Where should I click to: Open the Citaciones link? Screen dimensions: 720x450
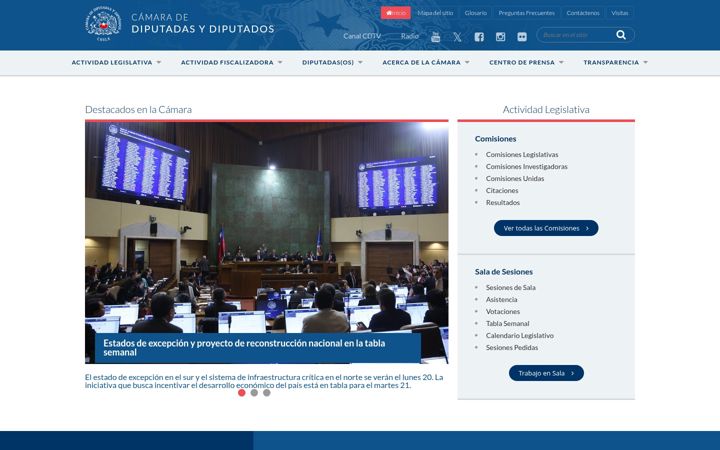tap(502, 191)
